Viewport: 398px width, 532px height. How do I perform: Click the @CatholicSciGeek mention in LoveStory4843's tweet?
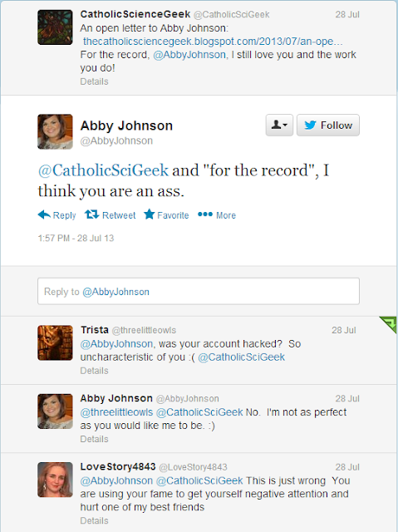tap(199, 480)
